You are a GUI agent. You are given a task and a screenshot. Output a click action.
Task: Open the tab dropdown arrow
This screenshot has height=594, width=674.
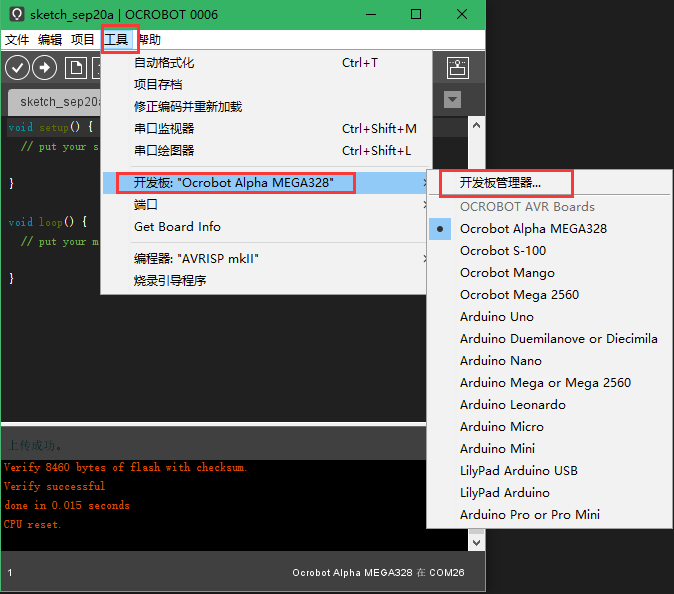point(452,100)
